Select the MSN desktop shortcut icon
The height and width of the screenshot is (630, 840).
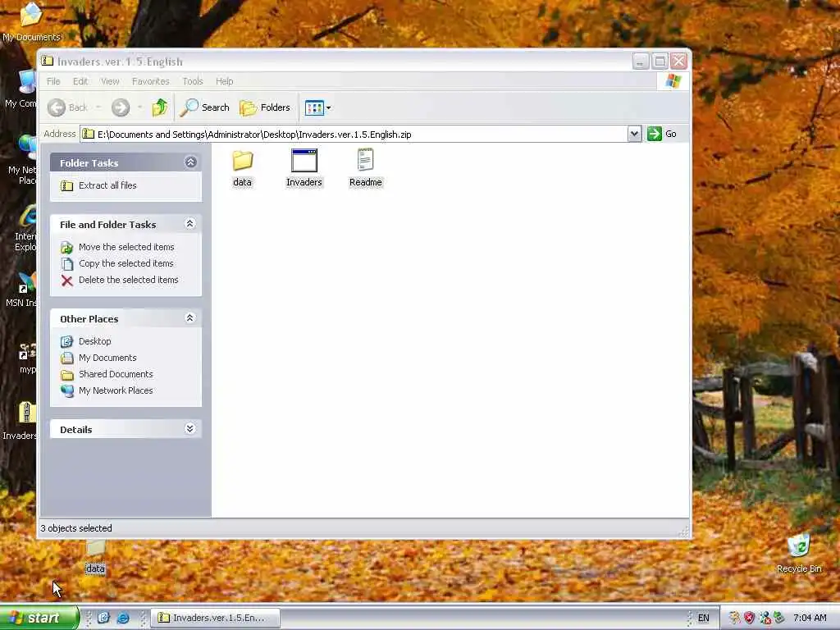[21, 290]
